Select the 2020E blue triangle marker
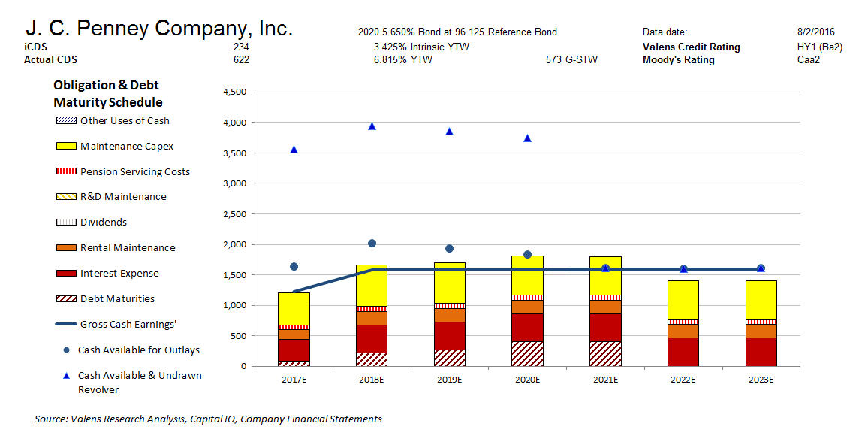The width and height of the screenshot is (868, 442). click(x=528, y=138)
